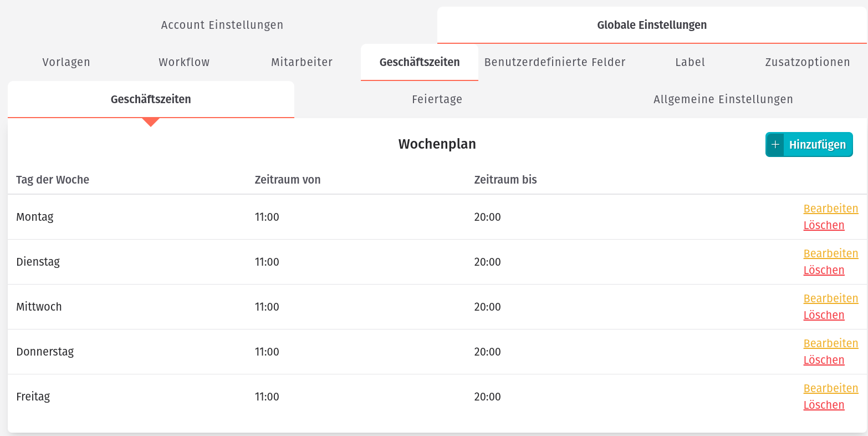Click Montag start time 11:00

pos(267,217)
